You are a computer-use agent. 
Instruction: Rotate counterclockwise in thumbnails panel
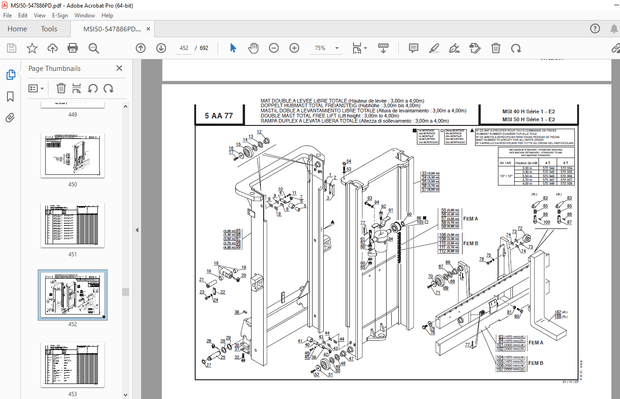coord(93,88)
